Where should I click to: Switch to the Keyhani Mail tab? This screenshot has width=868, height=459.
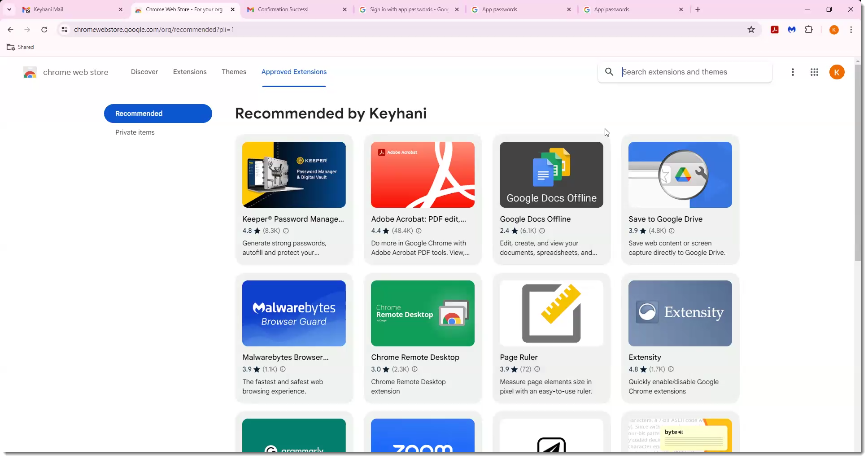72,9
